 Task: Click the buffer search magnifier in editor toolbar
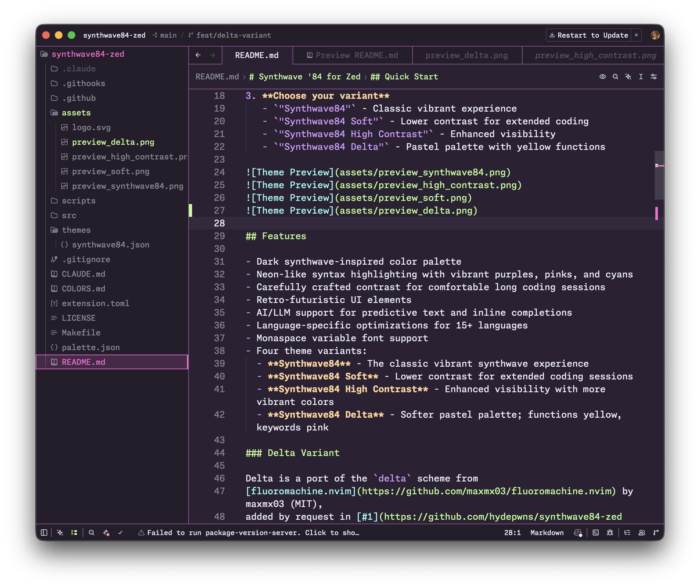(x=615, y=77)
